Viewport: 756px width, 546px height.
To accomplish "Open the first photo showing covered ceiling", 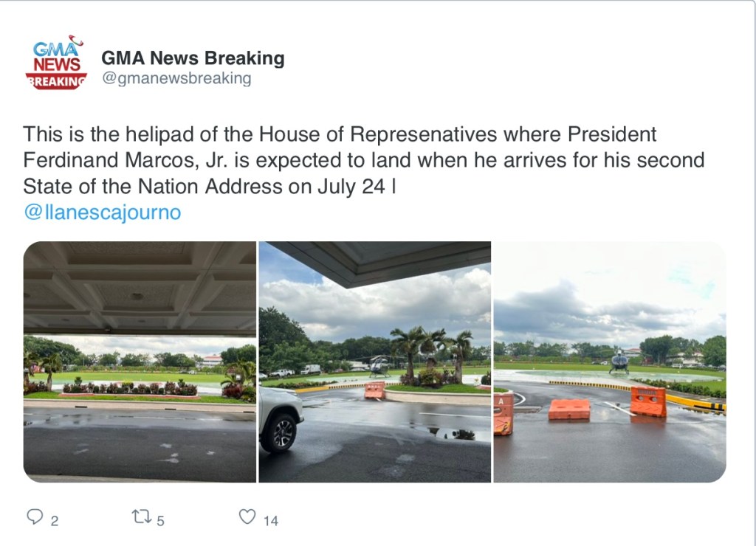I will click(x=140, y=288).
